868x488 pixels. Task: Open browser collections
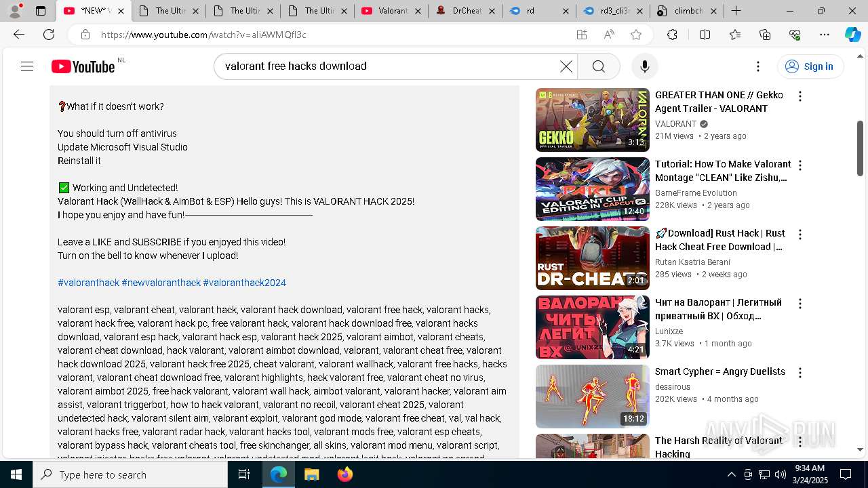765,35
